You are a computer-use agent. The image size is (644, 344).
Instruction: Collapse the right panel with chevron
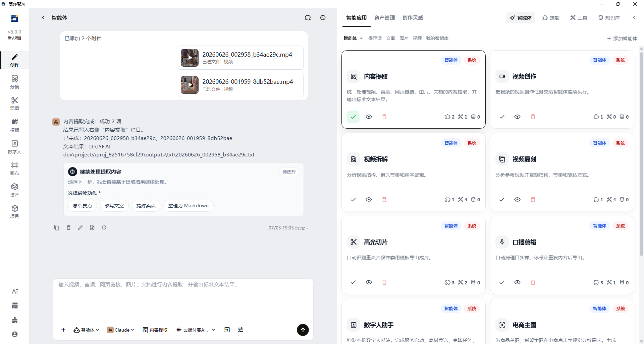(634, 18)
